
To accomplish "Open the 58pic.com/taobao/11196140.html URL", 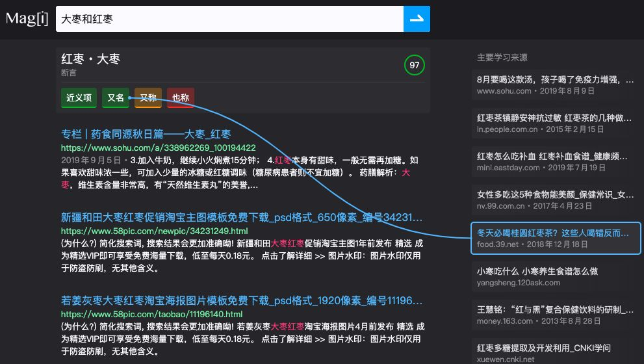I will click(151, 315).
